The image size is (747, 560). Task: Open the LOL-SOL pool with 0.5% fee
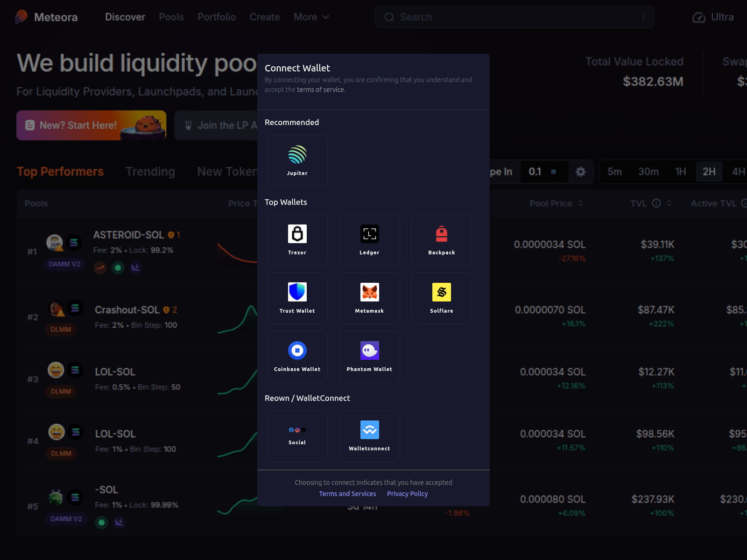click(x=115, y=372)
